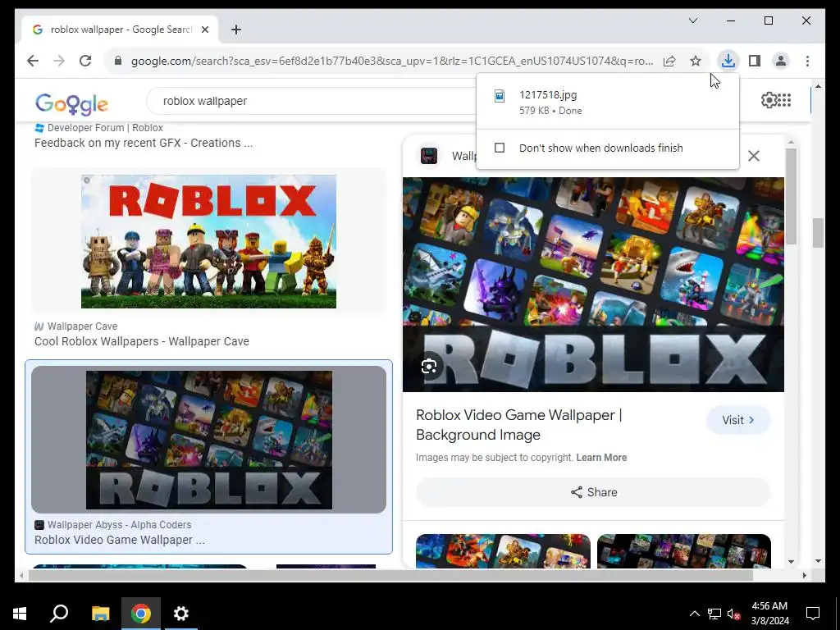
Task: Click the muted volume icon in tray
Action: coord(733,614)
